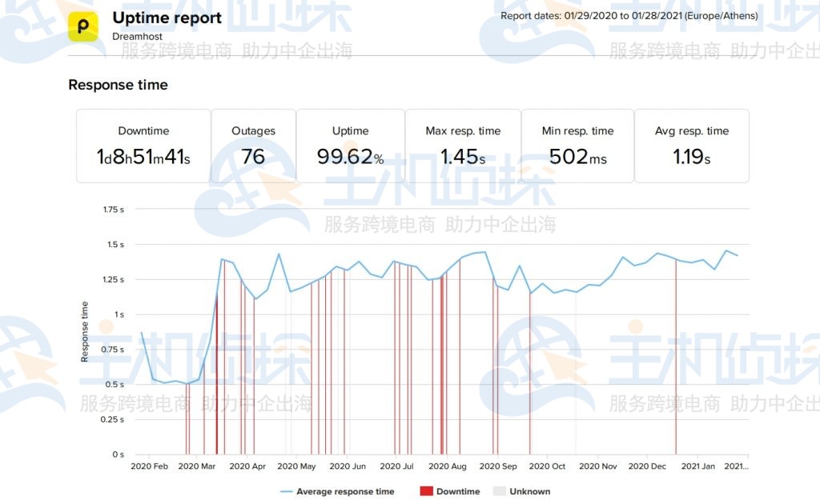820x504 pixels.
Task: Open the Max resp. time card
Action: tap(463, 146)
